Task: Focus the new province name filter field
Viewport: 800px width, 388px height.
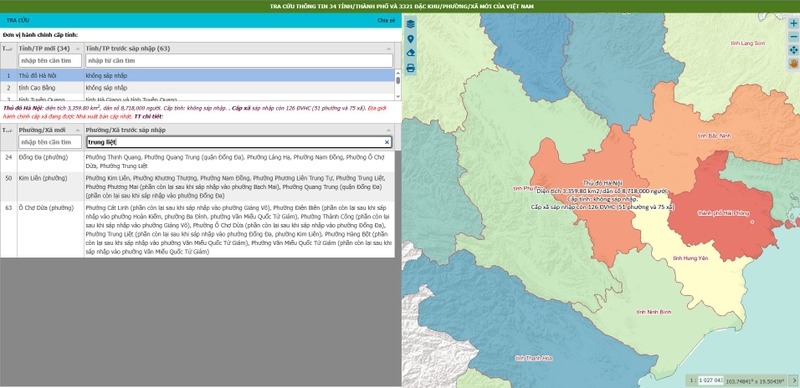Action: pyautogui.click(x=50, y=61)
